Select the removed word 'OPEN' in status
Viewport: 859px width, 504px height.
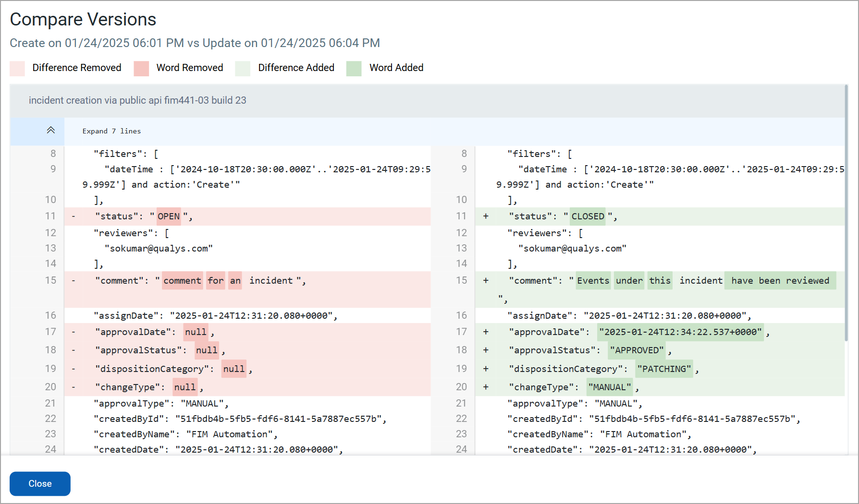[169, 216]
